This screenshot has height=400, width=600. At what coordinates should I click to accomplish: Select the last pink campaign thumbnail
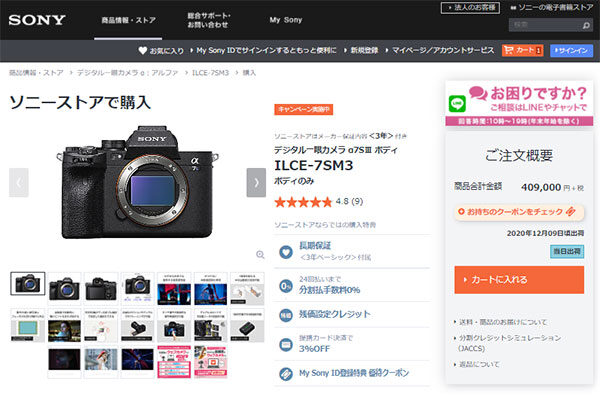[210, 362]
